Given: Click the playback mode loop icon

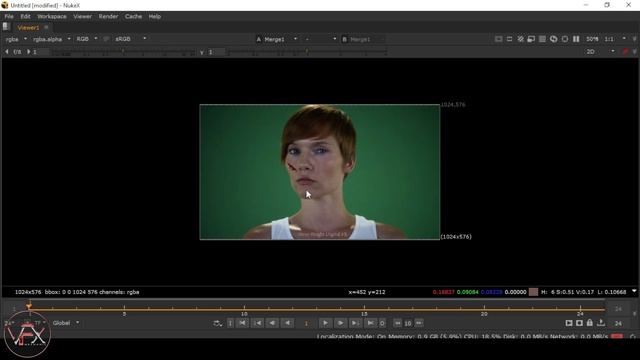Looking at the screenshot, I should (x=218, y=323).
